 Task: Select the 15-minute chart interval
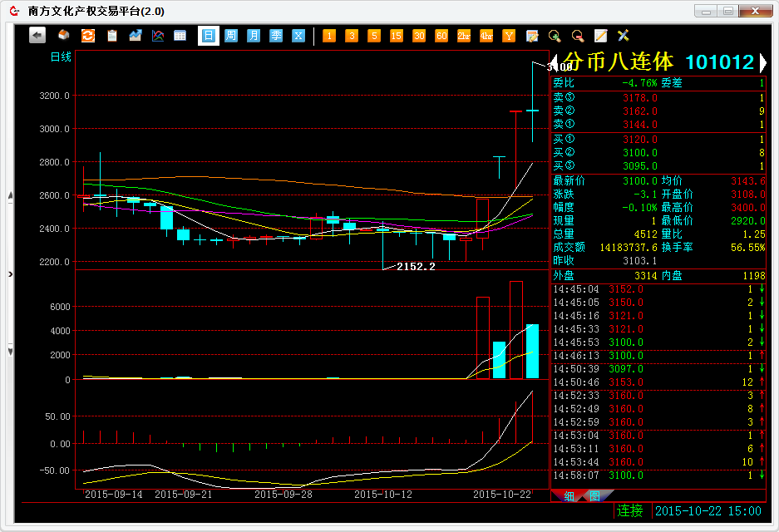[397, 36]
